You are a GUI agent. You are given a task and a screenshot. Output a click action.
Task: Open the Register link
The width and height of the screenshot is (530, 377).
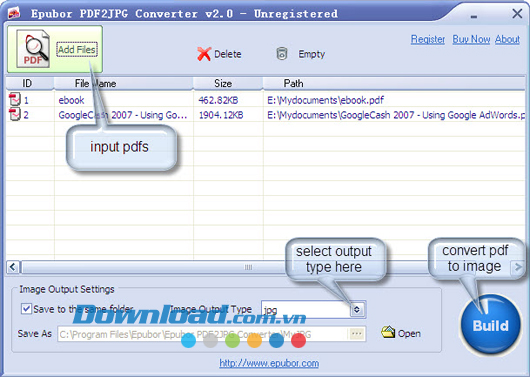click(x=428, y=39)
